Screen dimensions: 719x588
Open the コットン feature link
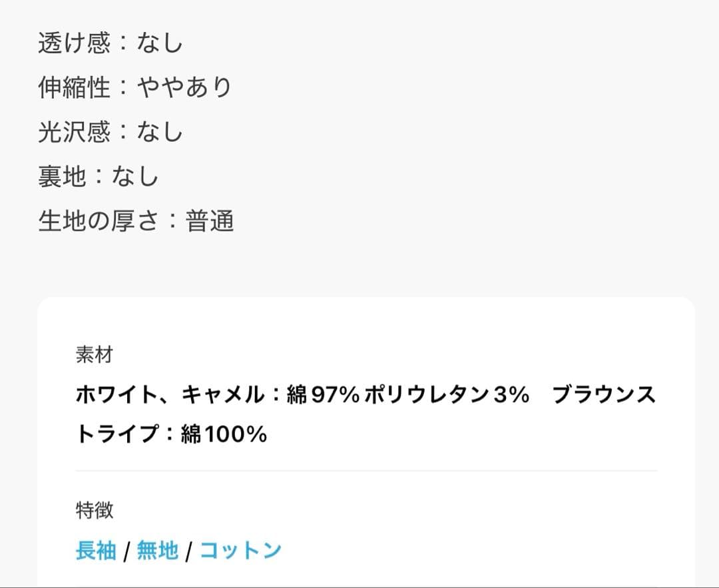point(240,550)
